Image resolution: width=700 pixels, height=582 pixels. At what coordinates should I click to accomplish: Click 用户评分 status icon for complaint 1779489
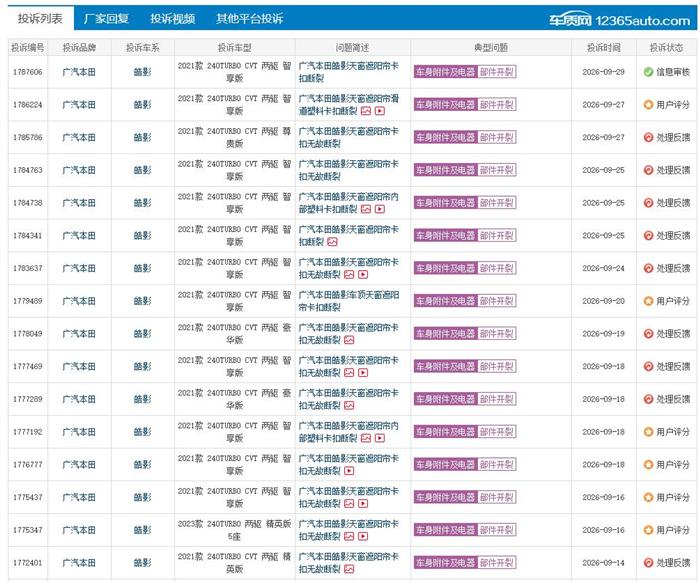[x=648, y=301]
